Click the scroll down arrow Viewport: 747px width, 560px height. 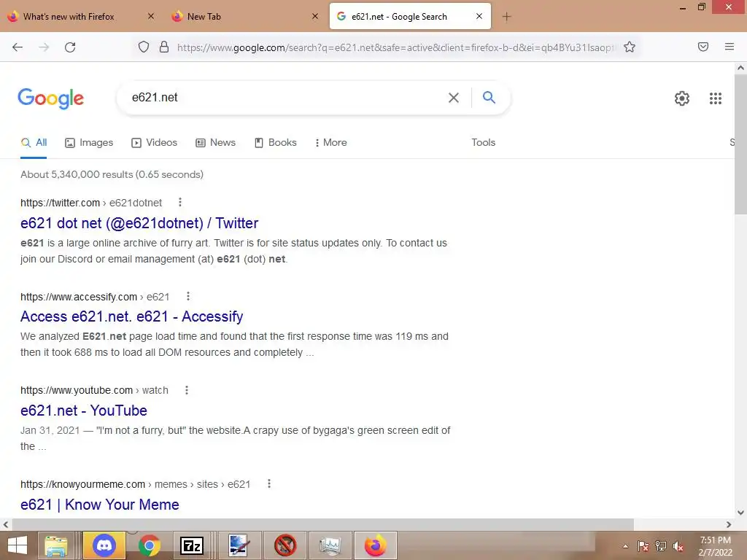(740, 513)
